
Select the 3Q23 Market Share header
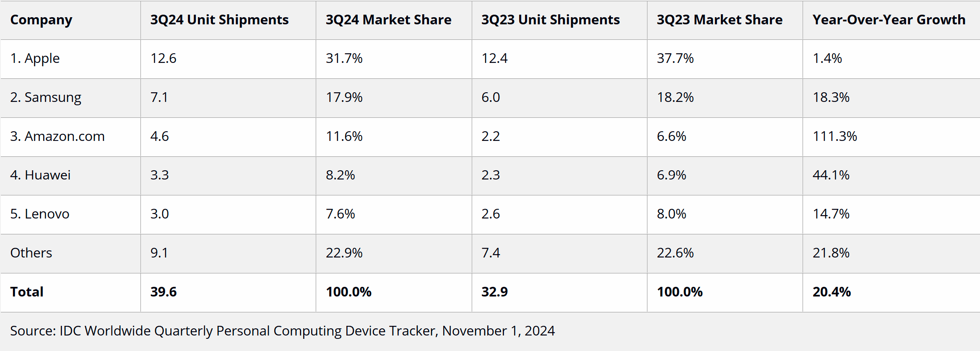(x=719, y=20)
